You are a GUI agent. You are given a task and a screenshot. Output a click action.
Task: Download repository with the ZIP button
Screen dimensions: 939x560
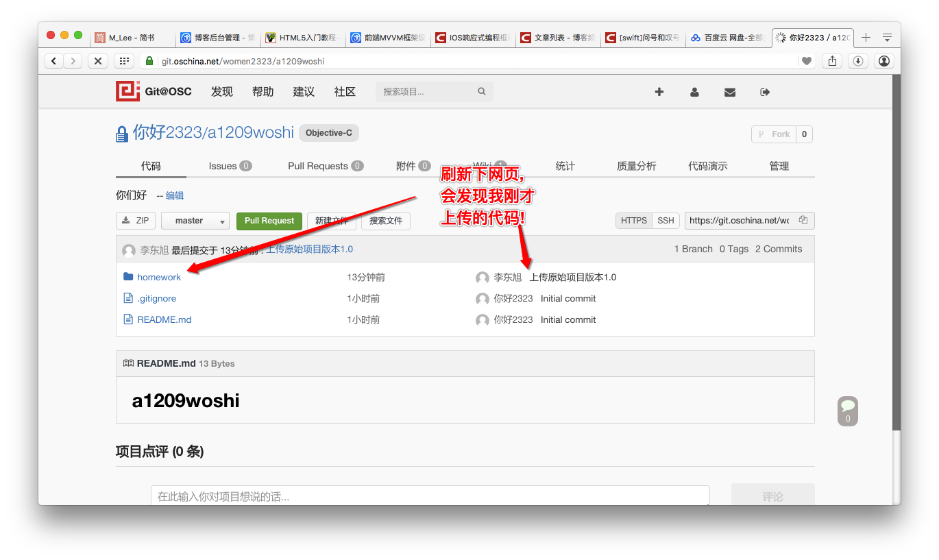coord(136,221)
